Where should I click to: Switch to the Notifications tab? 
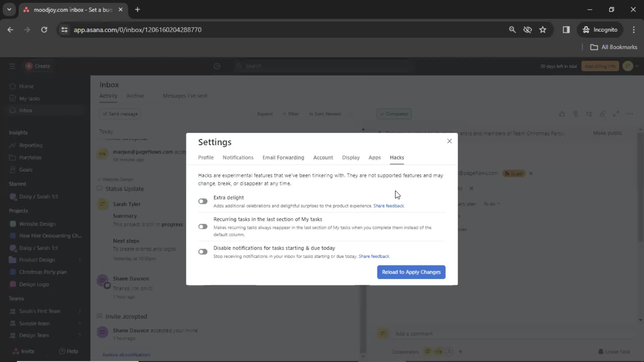pyautogui.click(x=238, y=158)
